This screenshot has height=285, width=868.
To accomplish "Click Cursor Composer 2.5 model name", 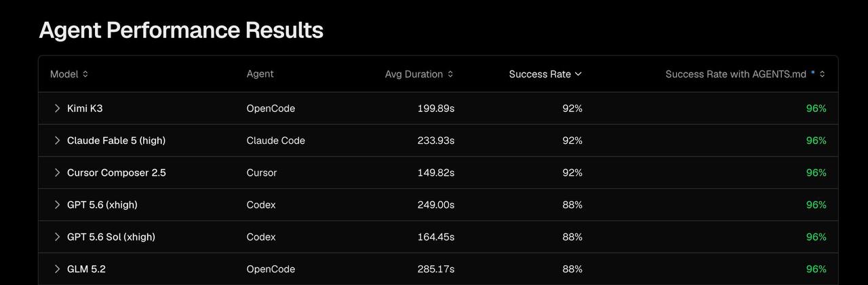I will coord(117,172).
